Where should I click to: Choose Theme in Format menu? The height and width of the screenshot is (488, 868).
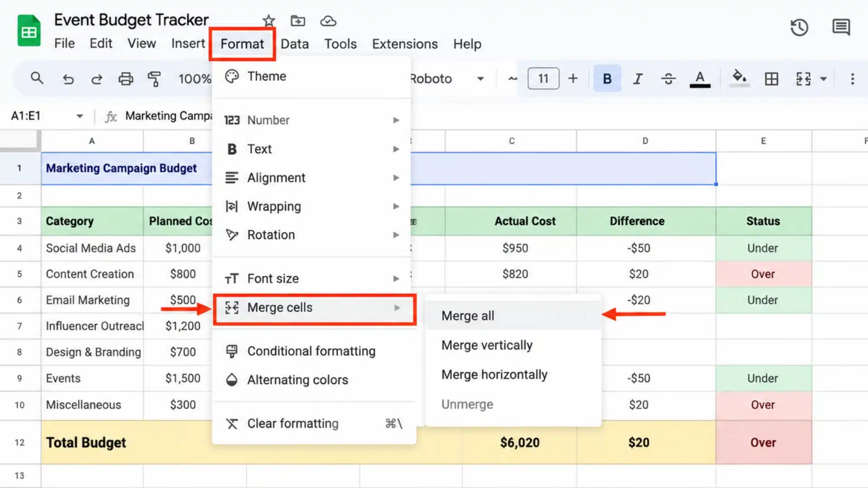311,76
